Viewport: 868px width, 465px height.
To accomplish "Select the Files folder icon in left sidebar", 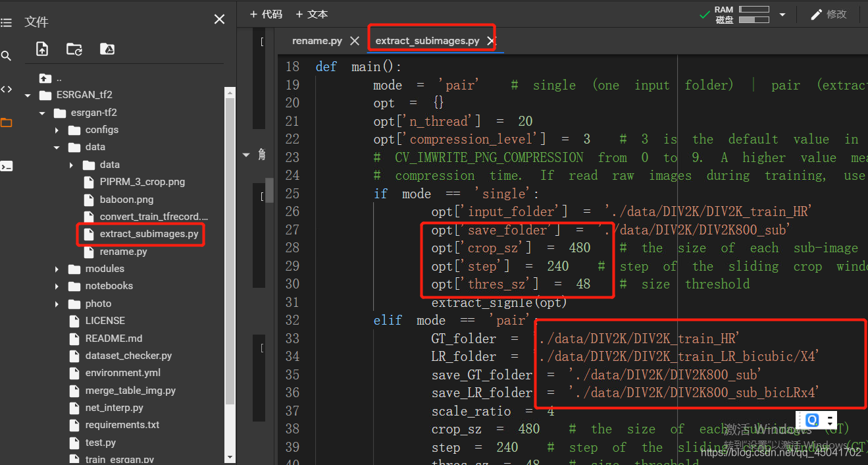I will pos(6,123).
